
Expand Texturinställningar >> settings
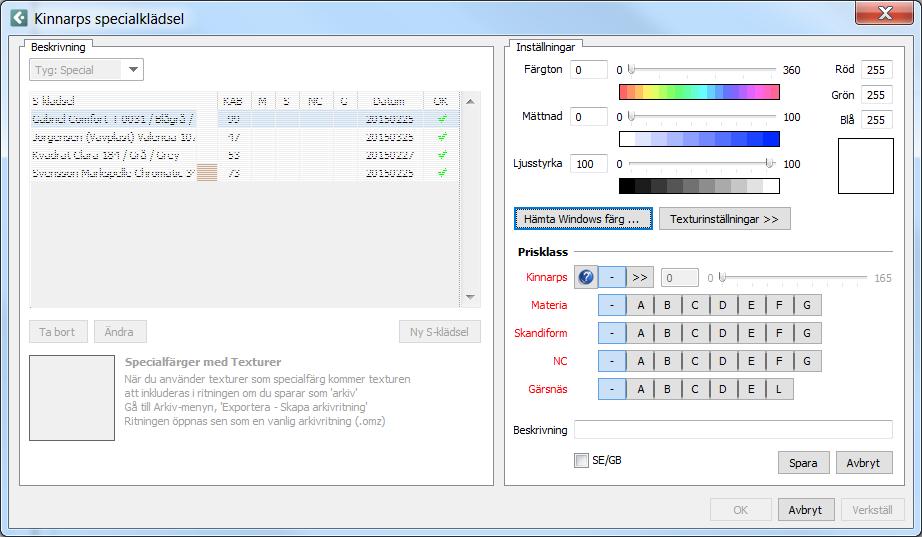pos(724,219)
